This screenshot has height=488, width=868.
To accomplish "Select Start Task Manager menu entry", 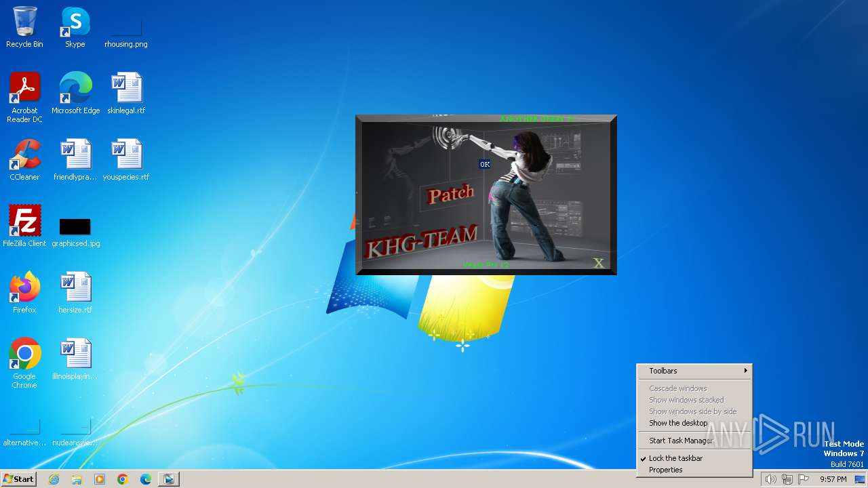I will pos(681,441).
